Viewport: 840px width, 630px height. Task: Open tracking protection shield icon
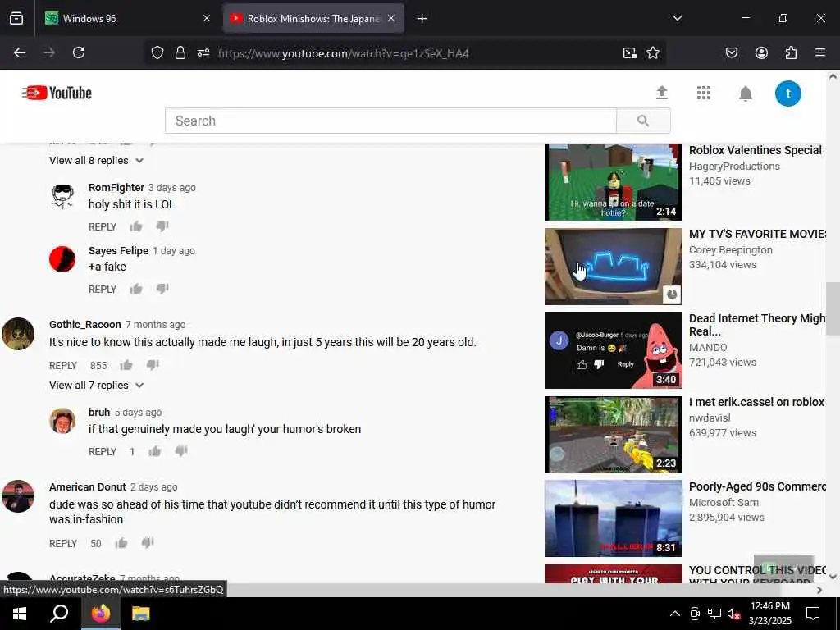[x=157, y=52]
